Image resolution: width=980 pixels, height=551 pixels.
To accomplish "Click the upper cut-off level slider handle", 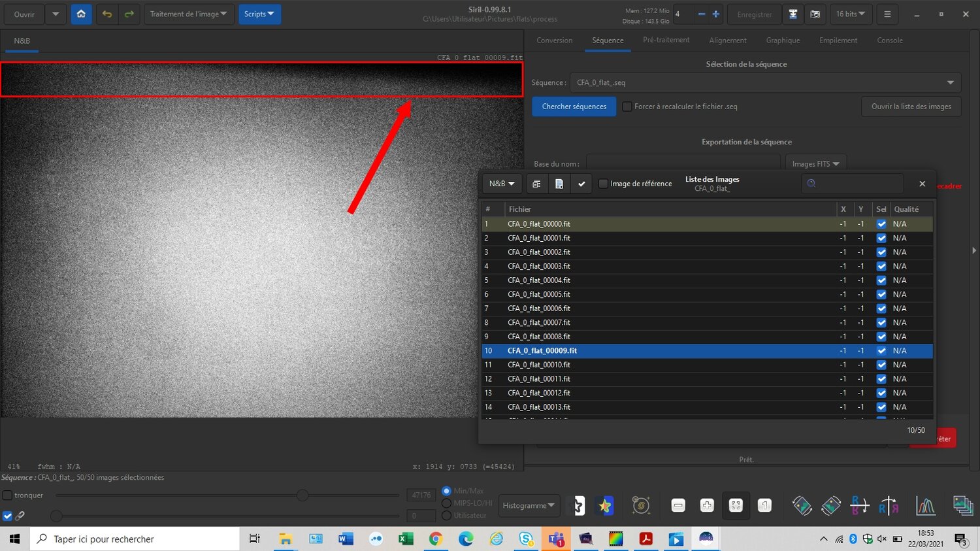I will [302, 495].
